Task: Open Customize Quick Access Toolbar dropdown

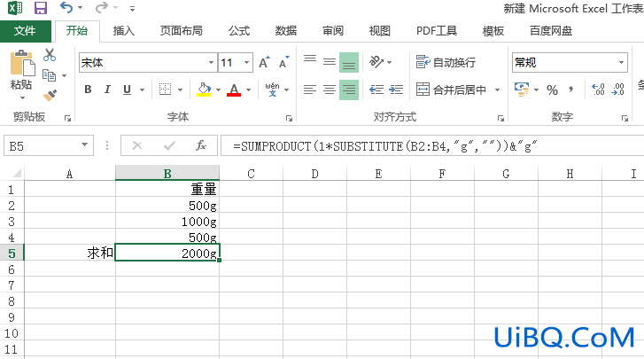Action: (132, 8)
